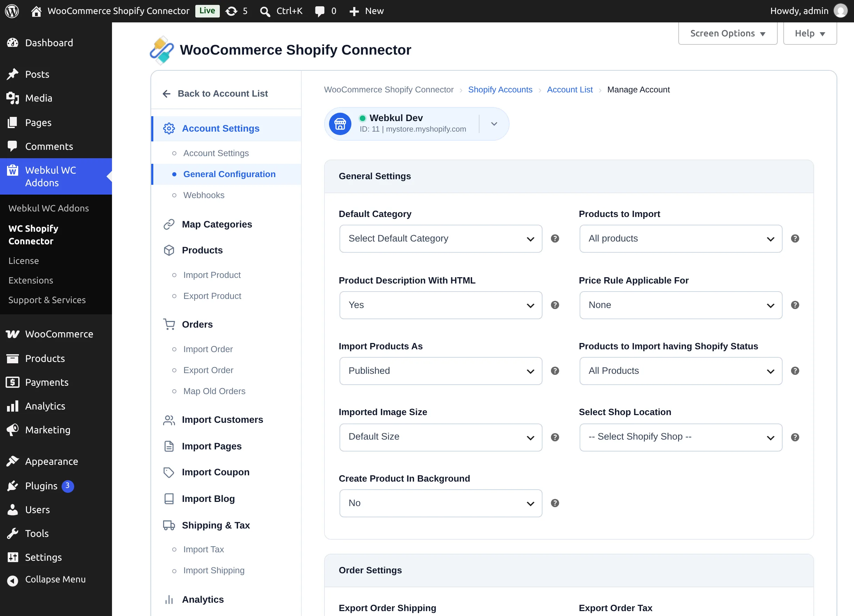Click Account List breadcrumb link
854x616 pixels.
(570, 90)
